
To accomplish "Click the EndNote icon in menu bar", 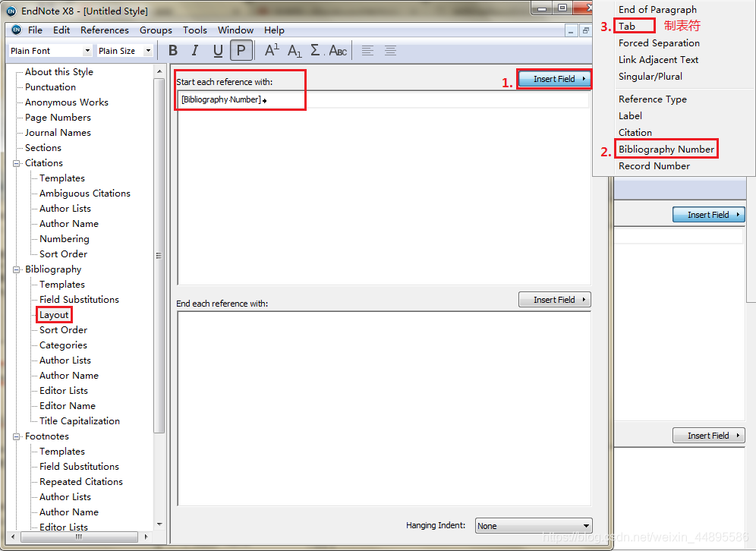I will [17, 30].
